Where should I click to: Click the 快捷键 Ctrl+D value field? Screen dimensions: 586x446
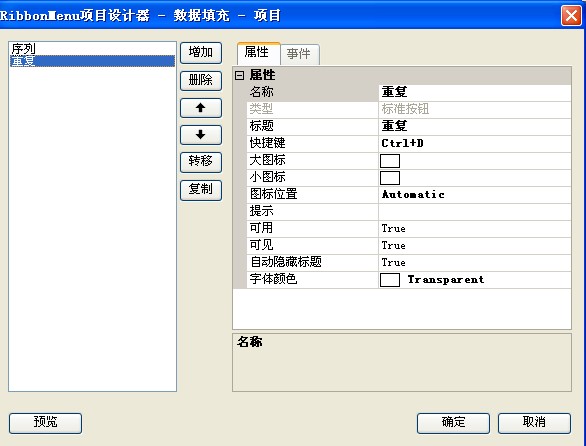point(475,144)
